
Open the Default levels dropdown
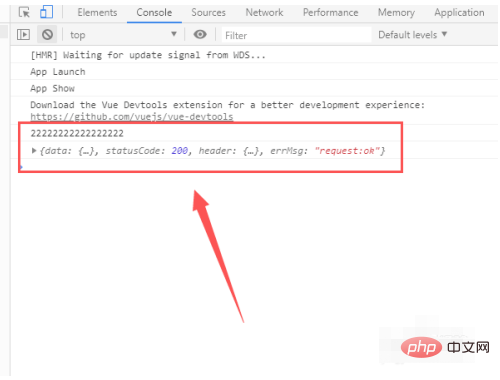[413, 35]
